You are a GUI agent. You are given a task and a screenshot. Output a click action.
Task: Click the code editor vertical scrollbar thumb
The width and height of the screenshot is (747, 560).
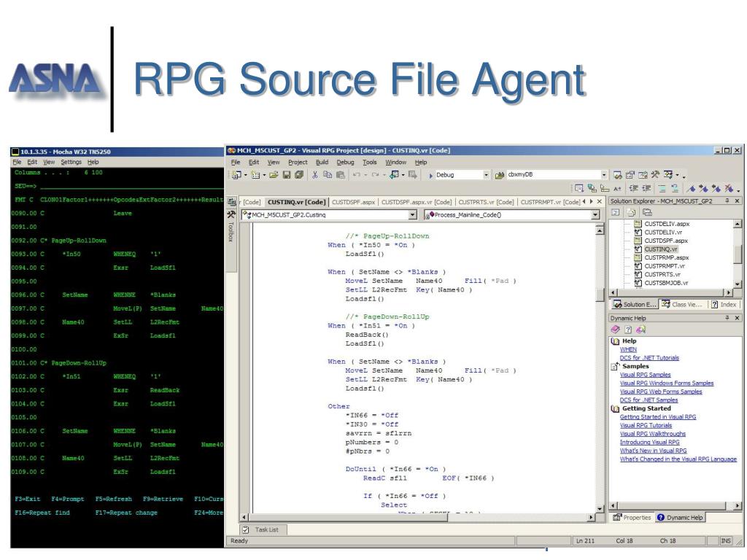(x=600, y=295)
